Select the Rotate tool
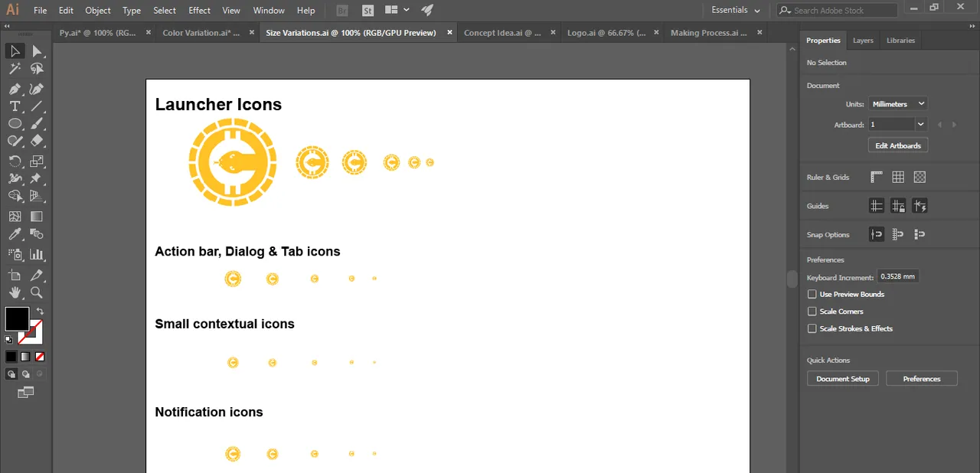Screen dimensions: 980x473 [x=15, y=161]
